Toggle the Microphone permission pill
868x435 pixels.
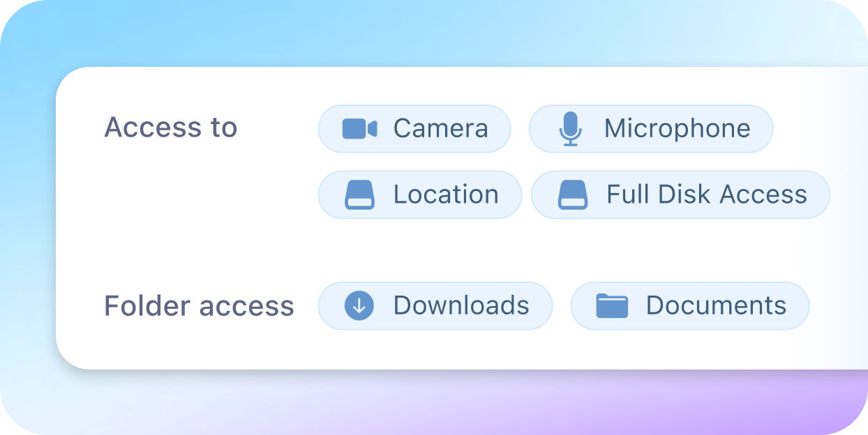(x=650, y=129)
